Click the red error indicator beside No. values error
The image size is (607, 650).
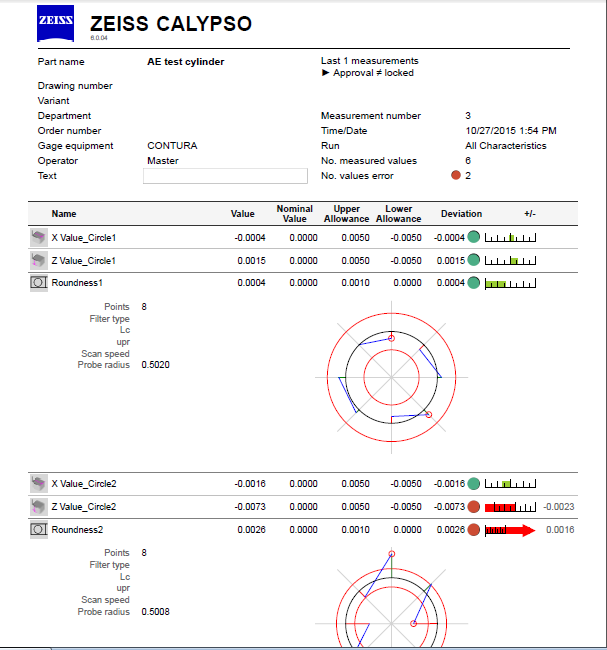click(456, 176)
